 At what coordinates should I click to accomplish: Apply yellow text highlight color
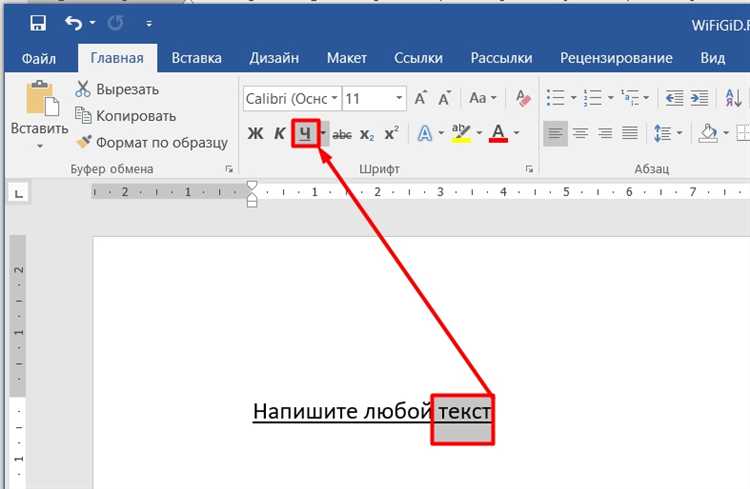461,133
